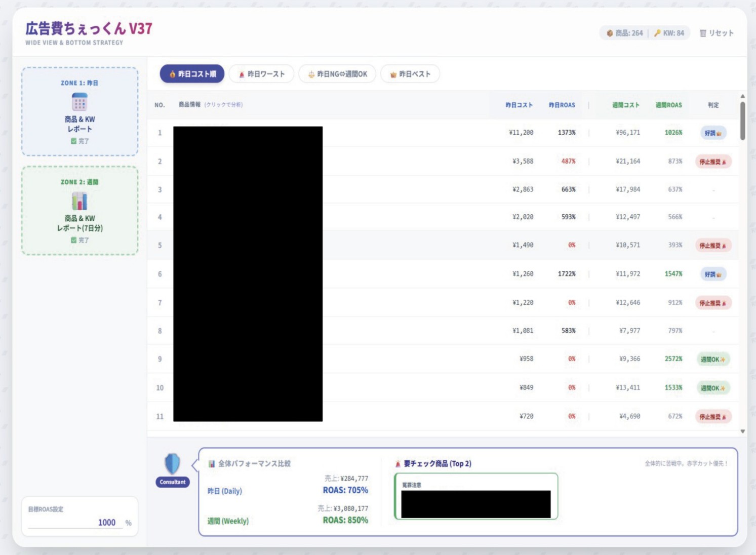The image size is (756, 555).
Task: Click the 停止推奨 badge in row 2
Action: coord(712,162)
